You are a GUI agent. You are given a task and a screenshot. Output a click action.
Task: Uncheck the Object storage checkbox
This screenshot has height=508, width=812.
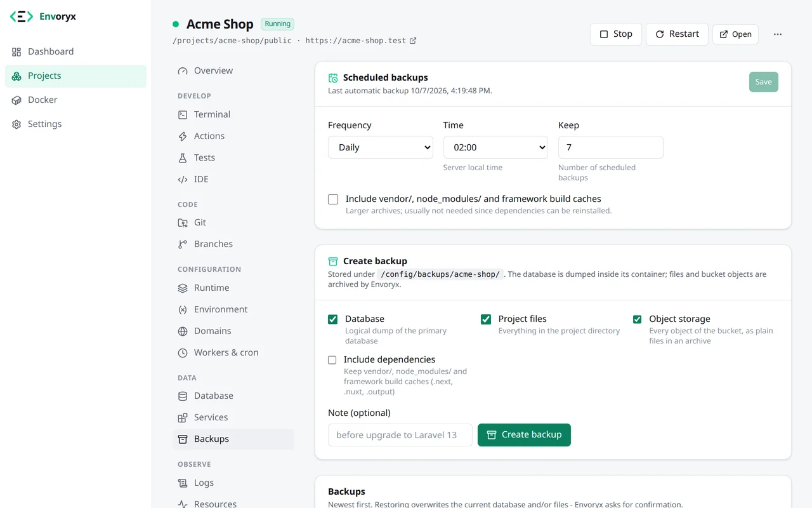(638, 319)
